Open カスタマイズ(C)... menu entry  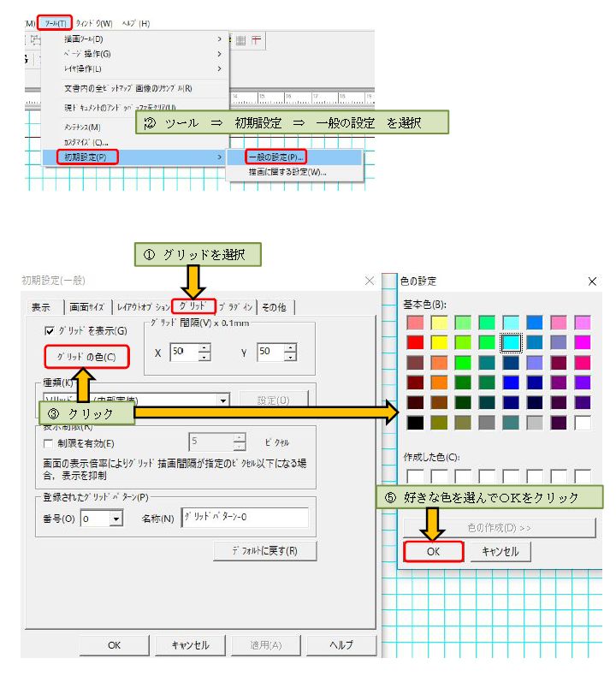[x=86, y=142]
